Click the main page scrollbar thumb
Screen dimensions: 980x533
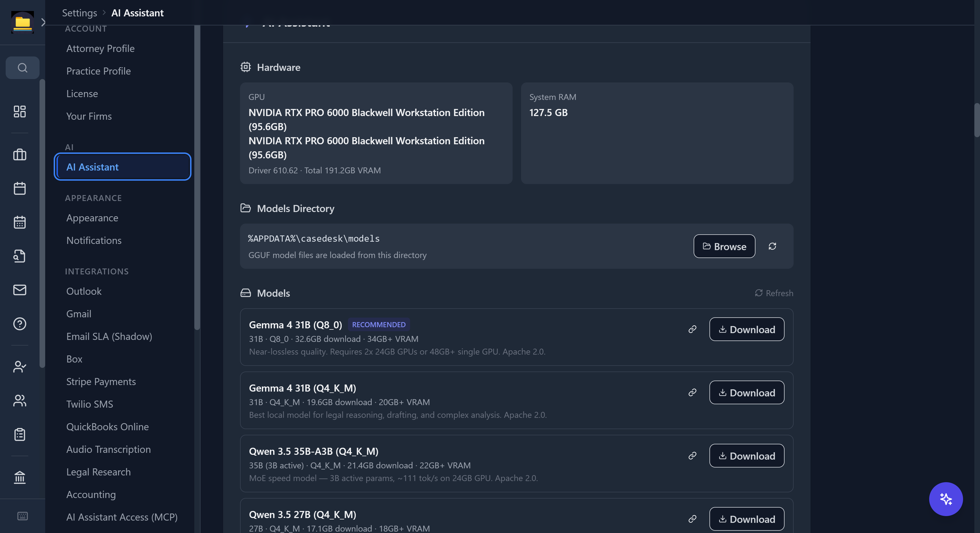click(x=977, y=120)
